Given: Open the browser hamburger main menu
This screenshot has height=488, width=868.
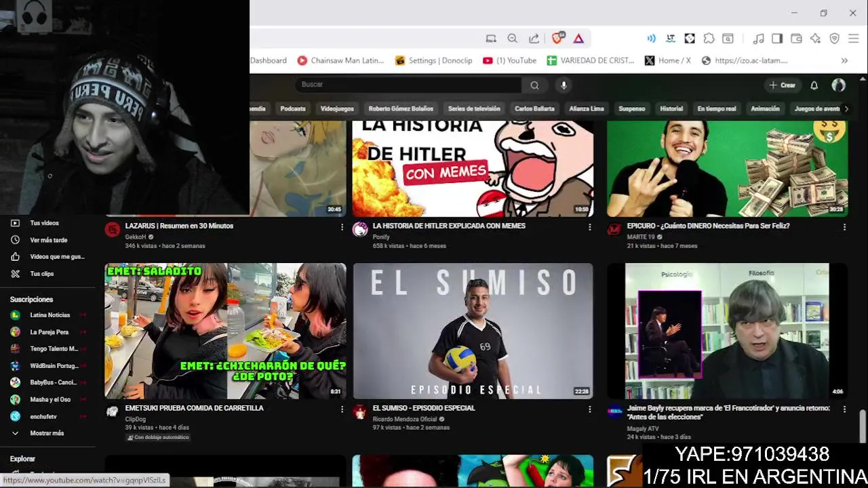Looking at the screenshot, I should tap(854, 39).
